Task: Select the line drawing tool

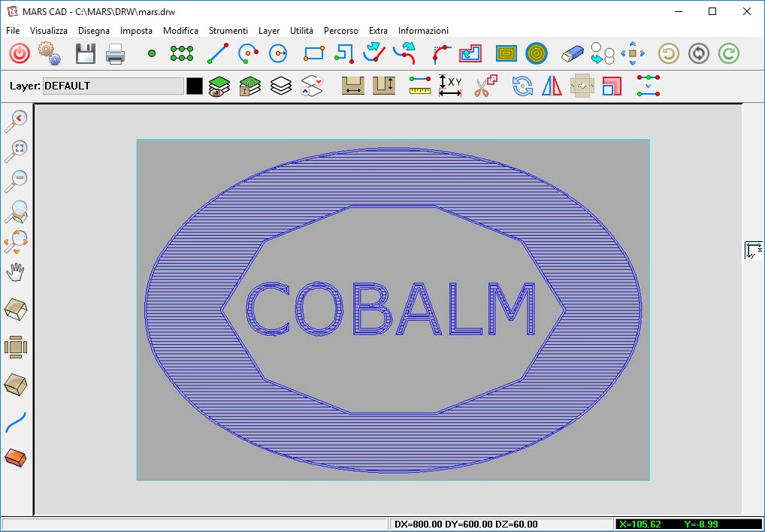Action: pos(218,53)
